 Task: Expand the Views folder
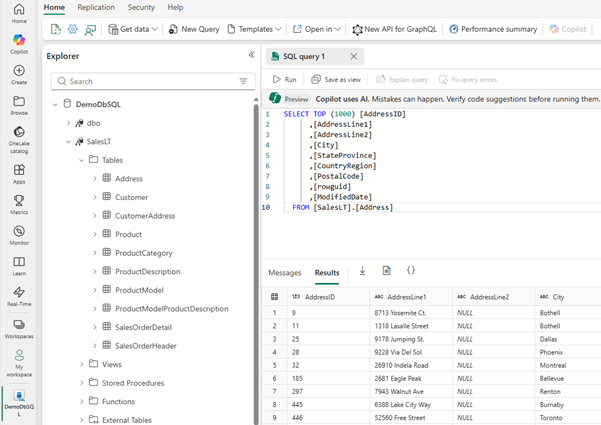click(81, 364)
